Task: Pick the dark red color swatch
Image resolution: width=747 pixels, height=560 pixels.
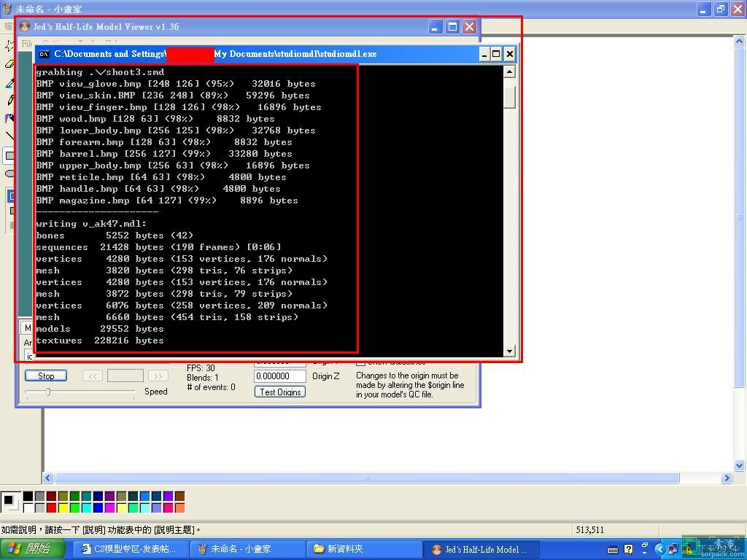Action: tap(52, 496)
